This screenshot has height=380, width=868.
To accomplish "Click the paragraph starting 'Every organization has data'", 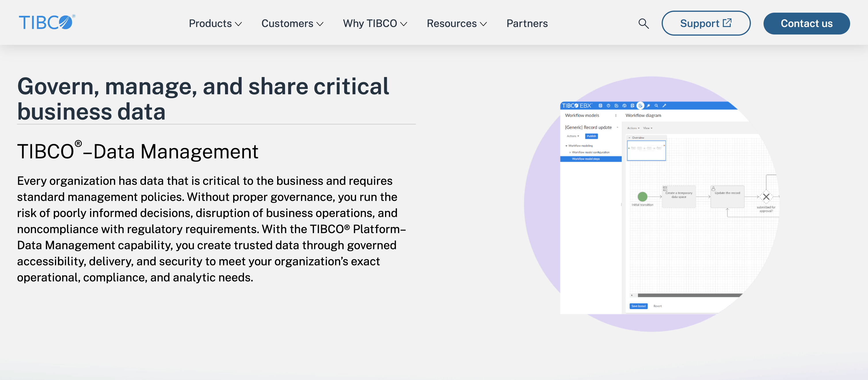I will point(212,229).
